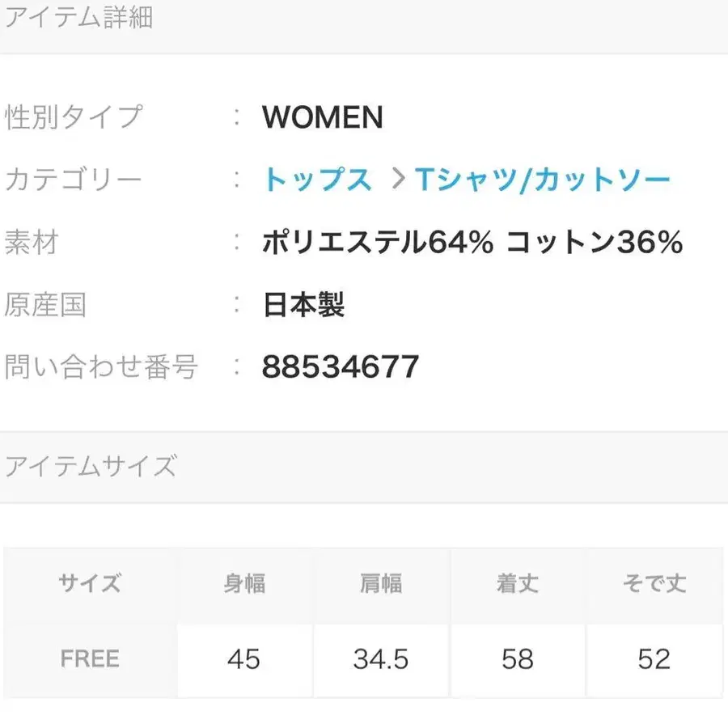Open the Tシャツ/カットソー category link
The image size is (728, 728).
(x=544, y=180)
